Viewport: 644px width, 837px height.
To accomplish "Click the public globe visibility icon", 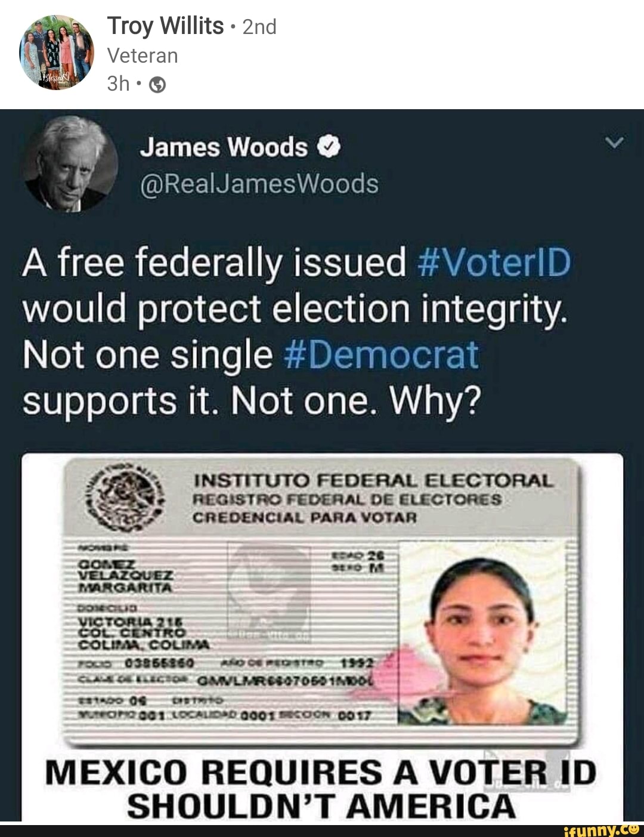I will point(157,86).
